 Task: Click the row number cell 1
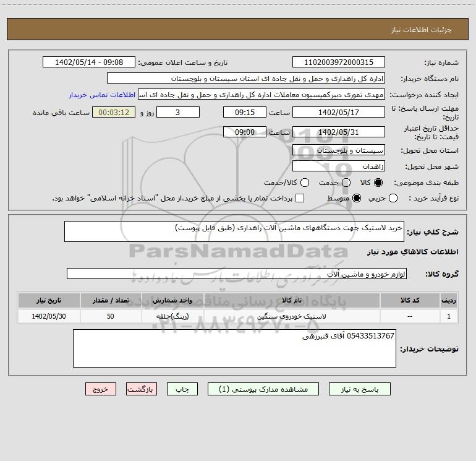(449, 317)
